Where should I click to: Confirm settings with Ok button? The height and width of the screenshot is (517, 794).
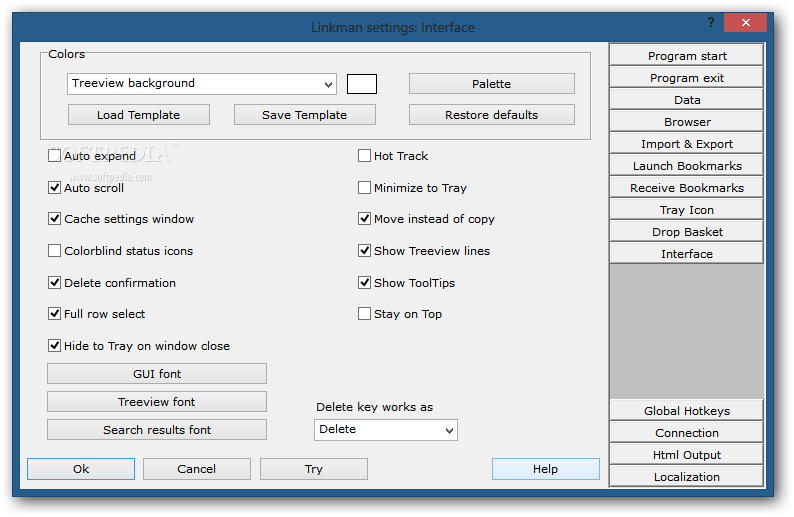click(x=81, y=469)
